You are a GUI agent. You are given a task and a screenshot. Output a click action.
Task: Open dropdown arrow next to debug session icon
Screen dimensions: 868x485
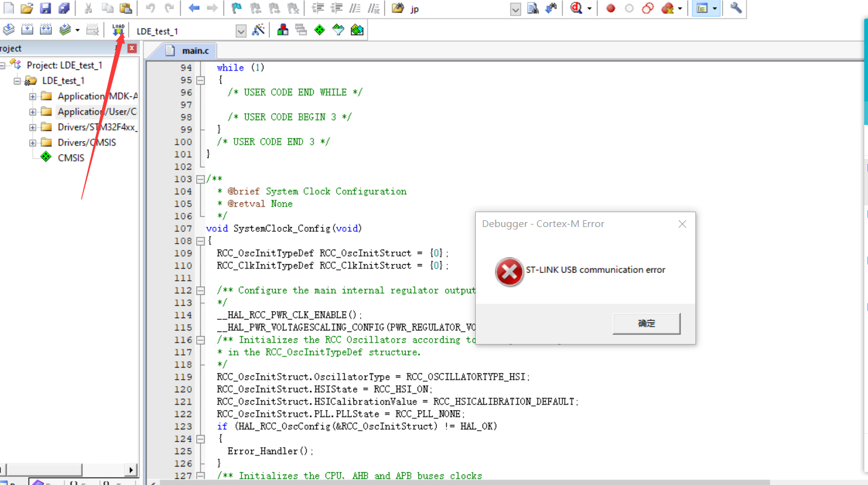point(589,9)
